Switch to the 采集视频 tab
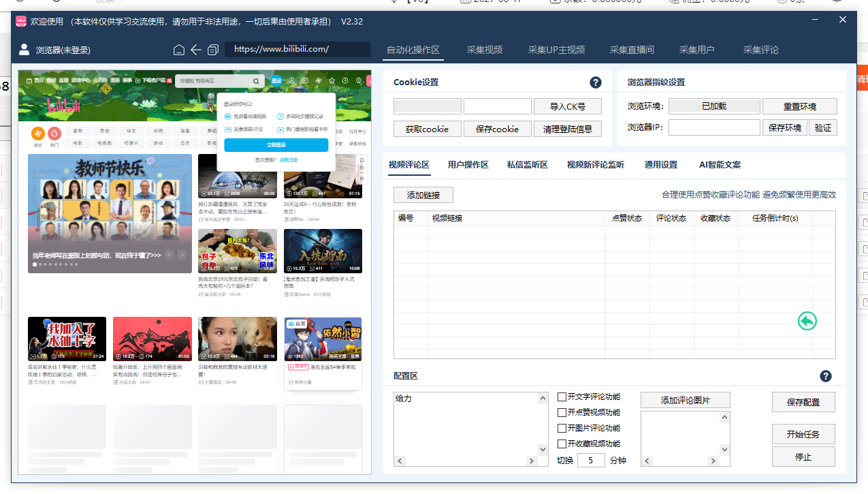Viewport: 868px width, 494px height. click(x=485, y=50)
